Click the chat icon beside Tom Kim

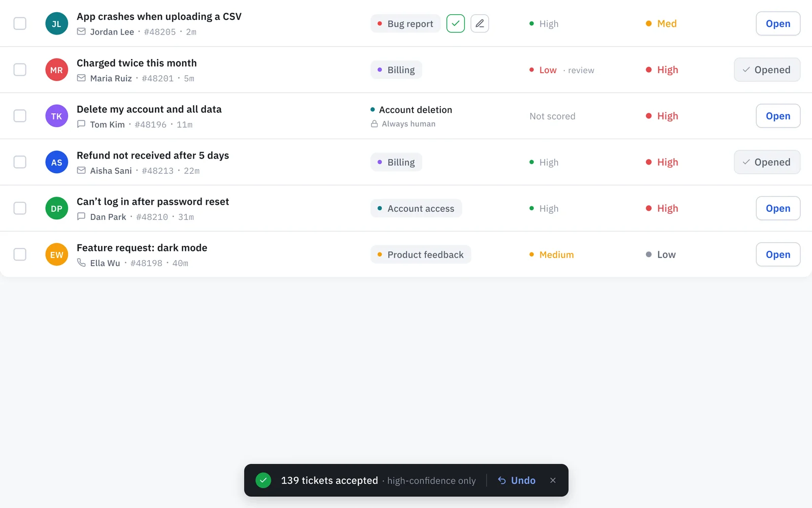click(x=81, y=124)
